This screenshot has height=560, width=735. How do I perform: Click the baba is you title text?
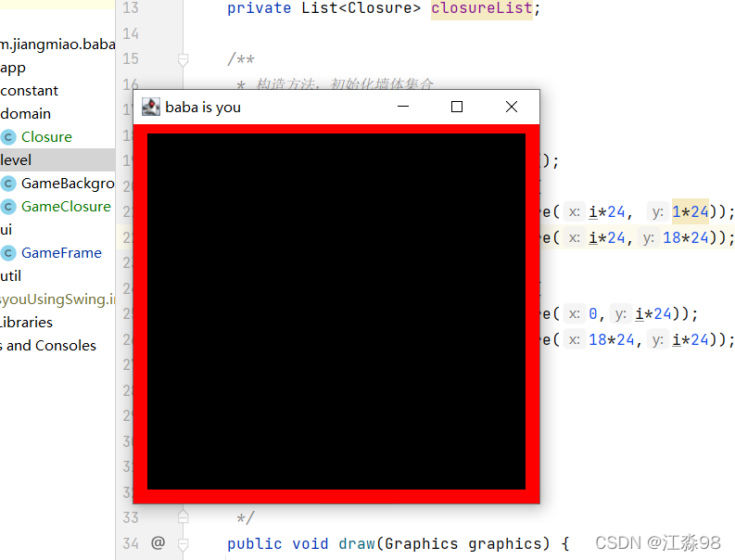(203, 108)
